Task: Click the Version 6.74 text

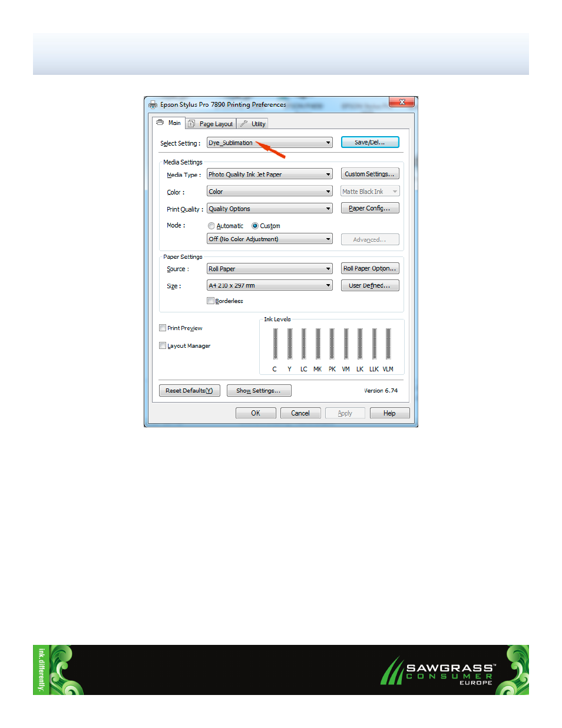Action: [x=381, y=390]
